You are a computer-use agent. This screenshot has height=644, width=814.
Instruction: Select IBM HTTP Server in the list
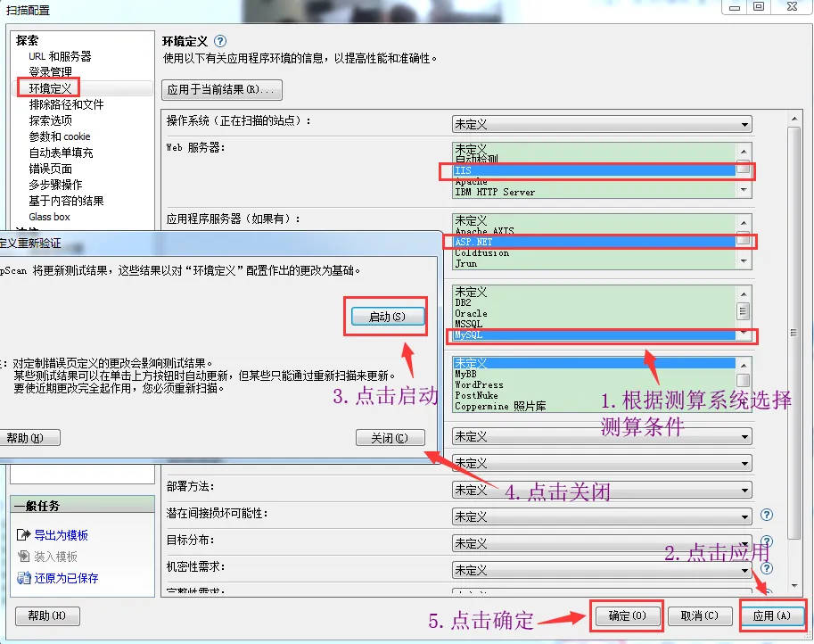pos(595,192)
